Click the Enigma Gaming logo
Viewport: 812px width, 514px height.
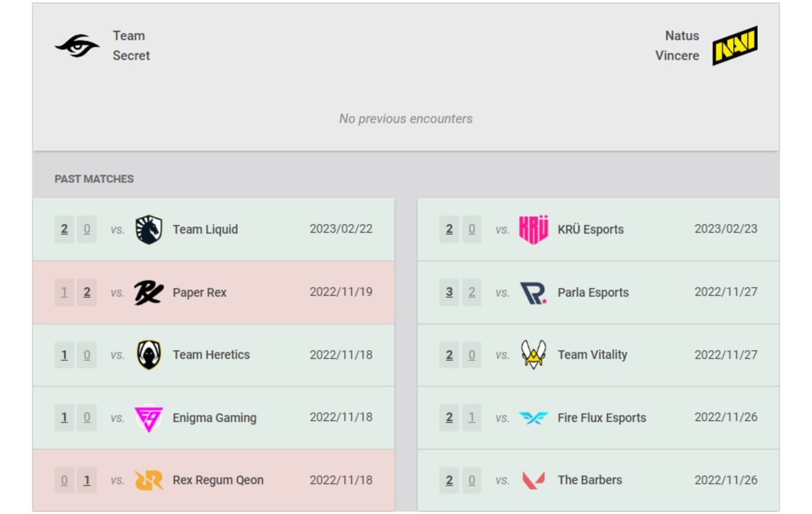150,417
